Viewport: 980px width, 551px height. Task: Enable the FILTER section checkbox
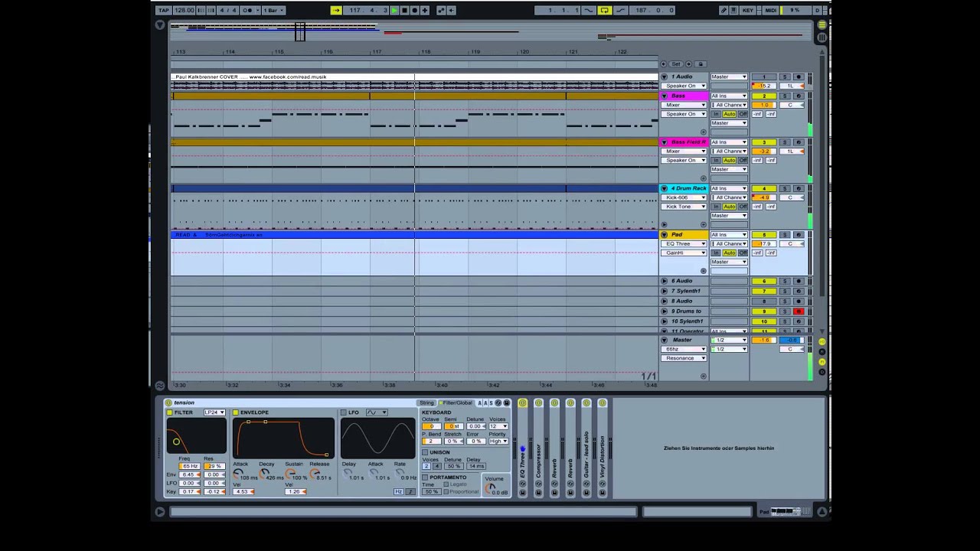(x=169, y=412)
